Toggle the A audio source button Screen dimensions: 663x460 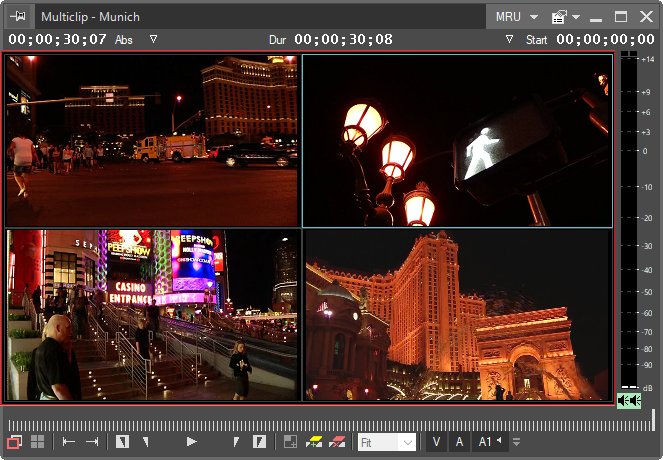pyautogui.click(x=459, y=442)
